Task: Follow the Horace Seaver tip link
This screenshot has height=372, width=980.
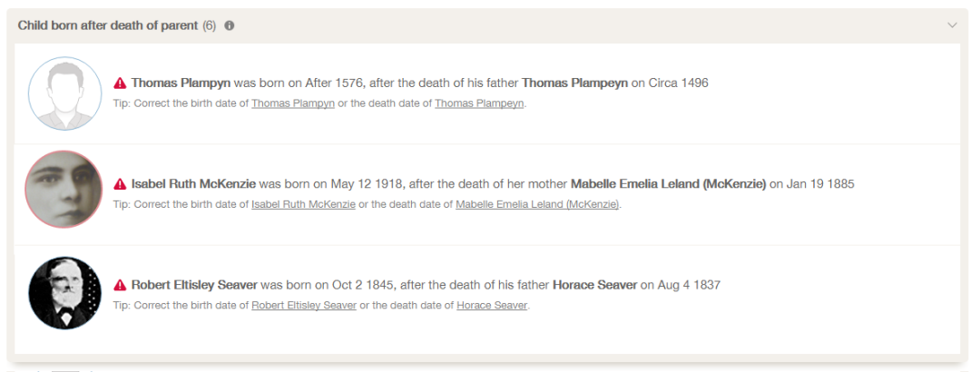Action: pos(492,305)
